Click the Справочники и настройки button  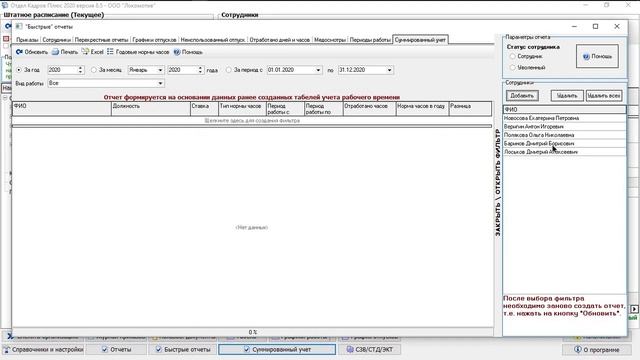coord(43,349)
